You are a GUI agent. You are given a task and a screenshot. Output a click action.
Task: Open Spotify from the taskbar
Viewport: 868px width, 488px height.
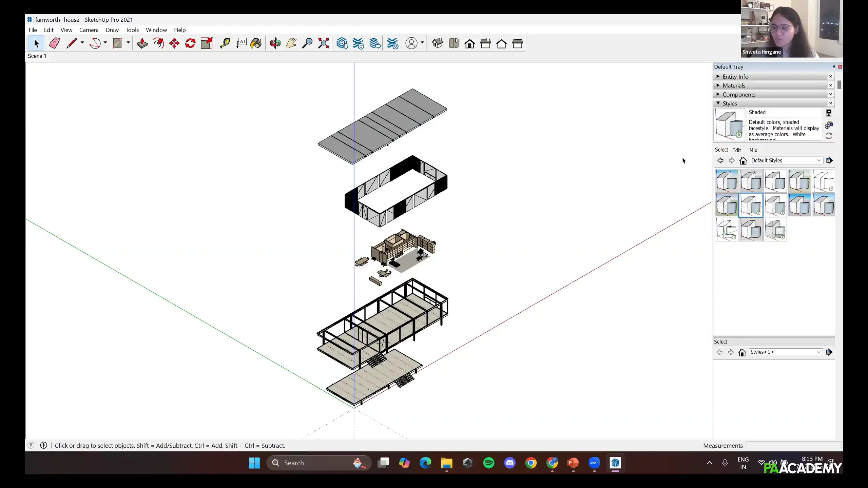click(x=488, y=463)
